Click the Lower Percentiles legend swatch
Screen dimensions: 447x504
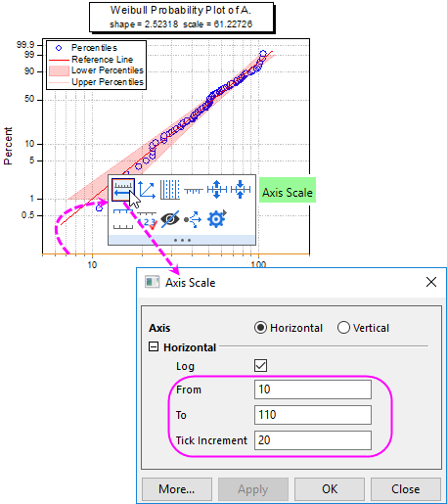(x=59, y=70)
